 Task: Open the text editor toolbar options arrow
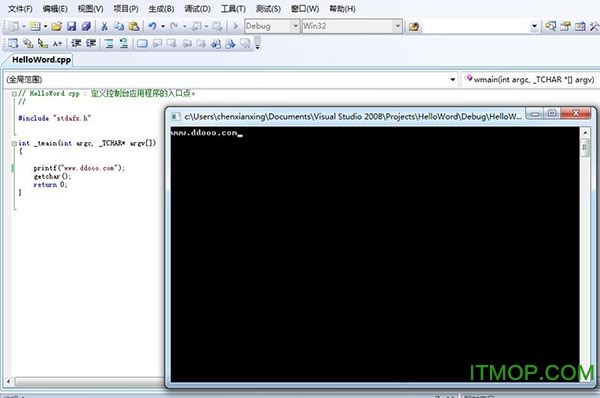point(258,44)
